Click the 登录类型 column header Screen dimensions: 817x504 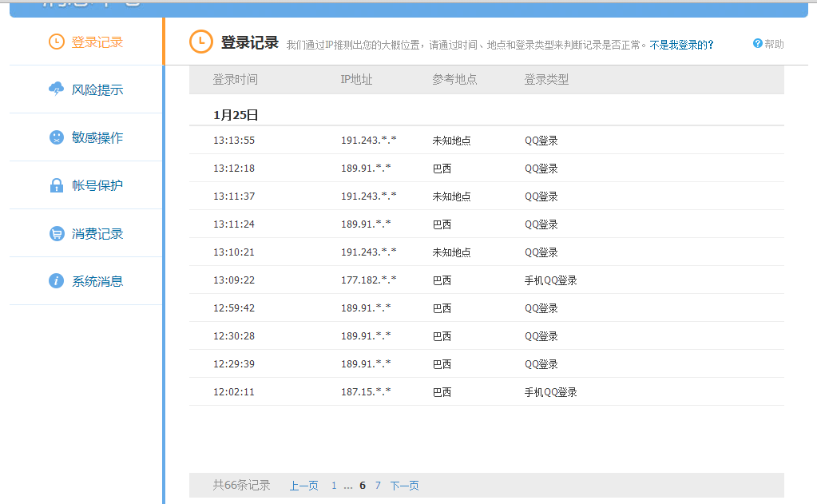(546, 79)
